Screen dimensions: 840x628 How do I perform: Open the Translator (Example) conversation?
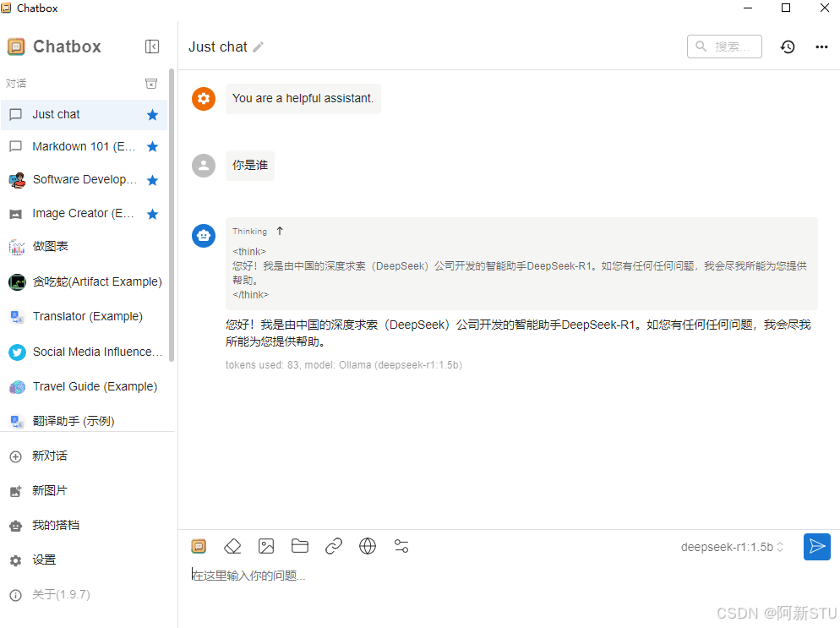click(x=85, y=317)
